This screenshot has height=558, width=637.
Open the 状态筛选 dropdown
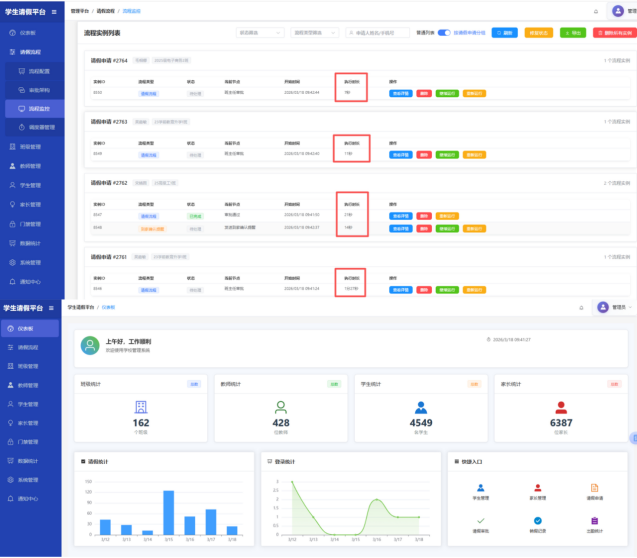click(x=260, y=33)
